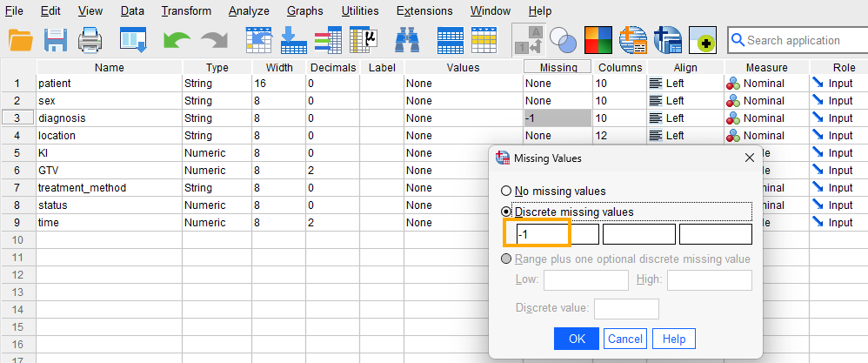The height and width of the screenshot is (363, 868).
Task: Open Find binoculars icon
Action: (407, 40)
